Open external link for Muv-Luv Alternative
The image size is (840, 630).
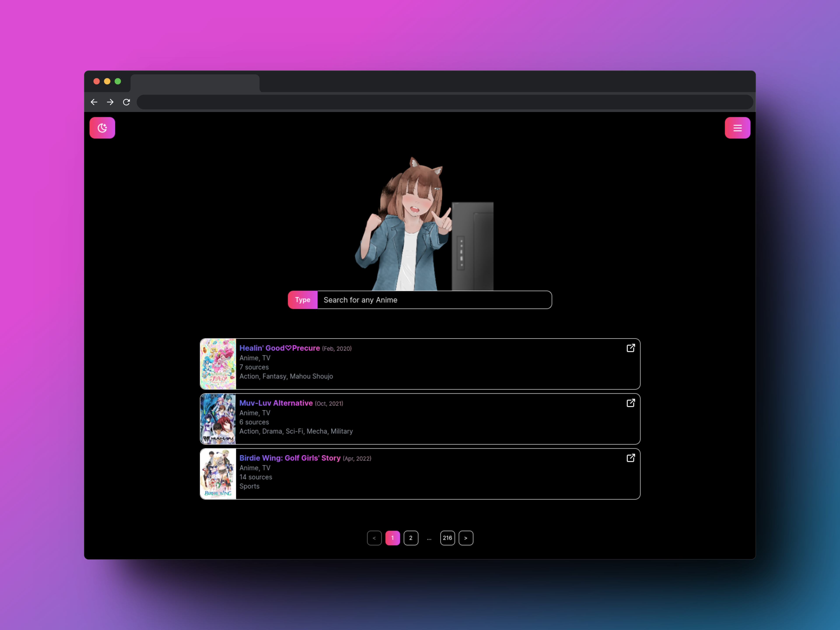pos(630,403)
